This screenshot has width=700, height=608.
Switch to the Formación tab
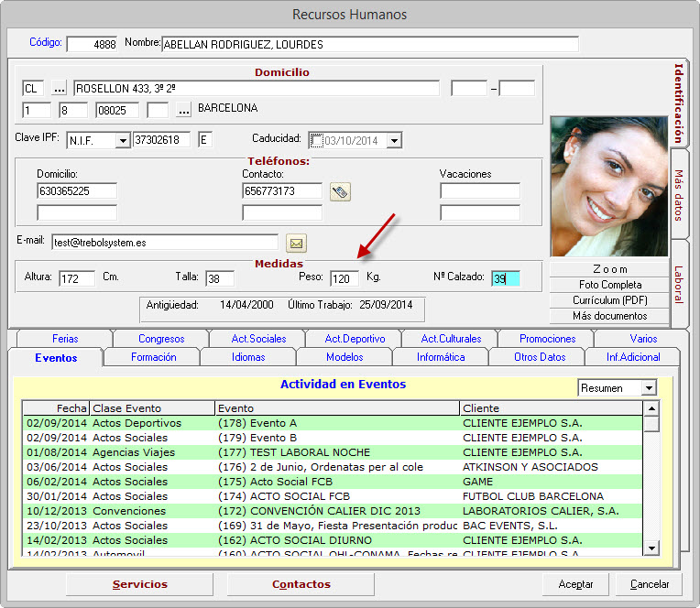click(154, 357)
